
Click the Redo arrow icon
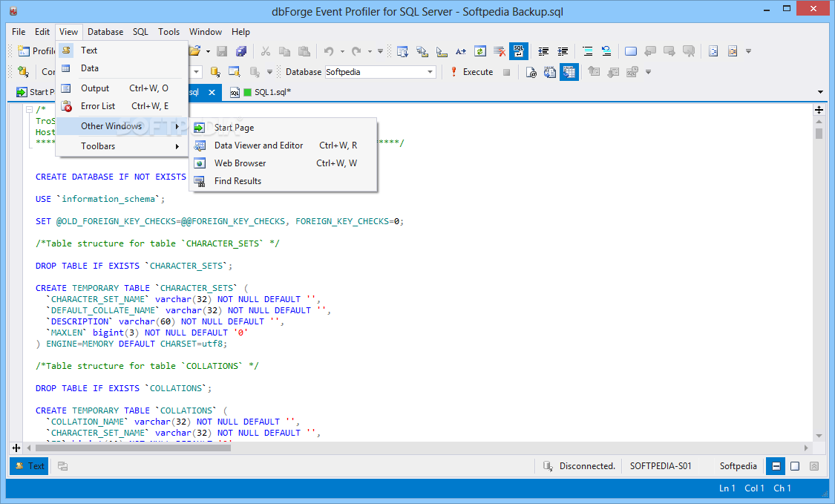pyautogui.click(x=356, y=51)
